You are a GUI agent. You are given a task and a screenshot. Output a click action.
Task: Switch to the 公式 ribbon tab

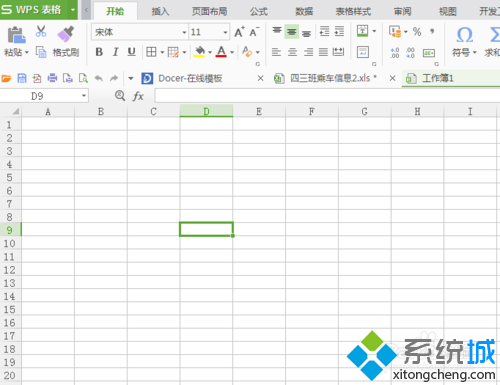click(259, 12)
